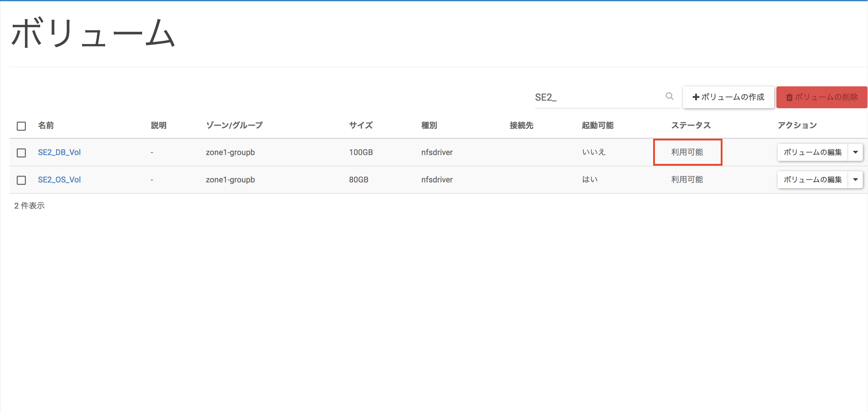Click the trash icon on ボリュームの削除
This screenshot has height=412, width=868.
tap(789, 97)
